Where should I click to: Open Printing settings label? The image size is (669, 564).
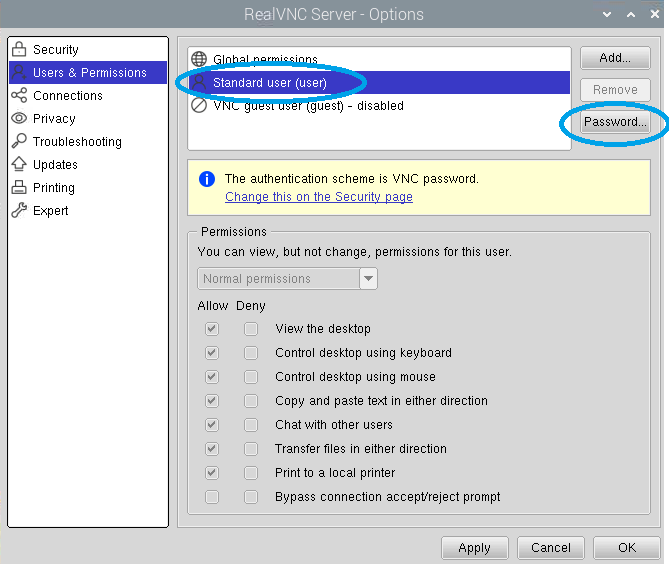click(54, 188)
